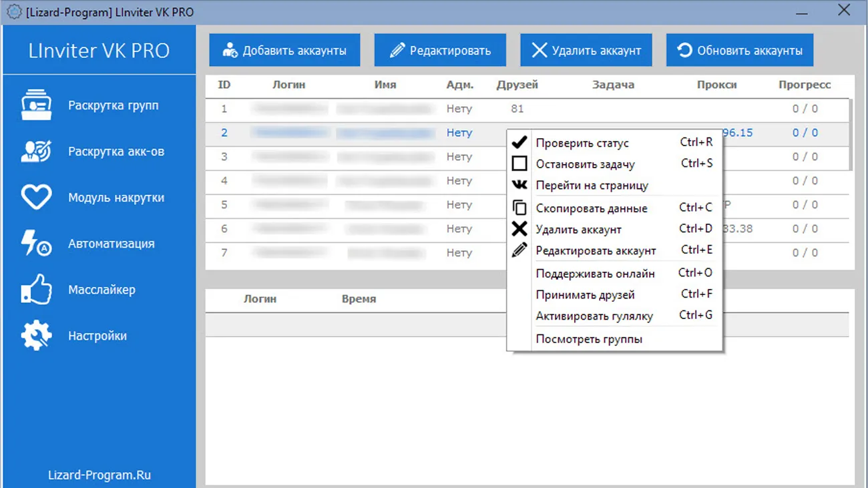Sort by the Друзей column header

coord(517,85)
